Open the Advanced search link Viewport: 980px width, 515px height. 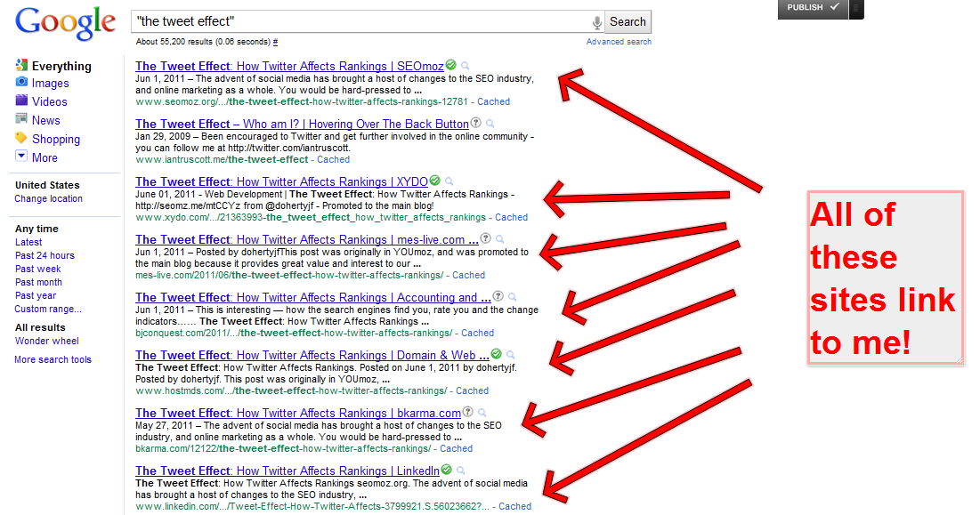[619, 42]
